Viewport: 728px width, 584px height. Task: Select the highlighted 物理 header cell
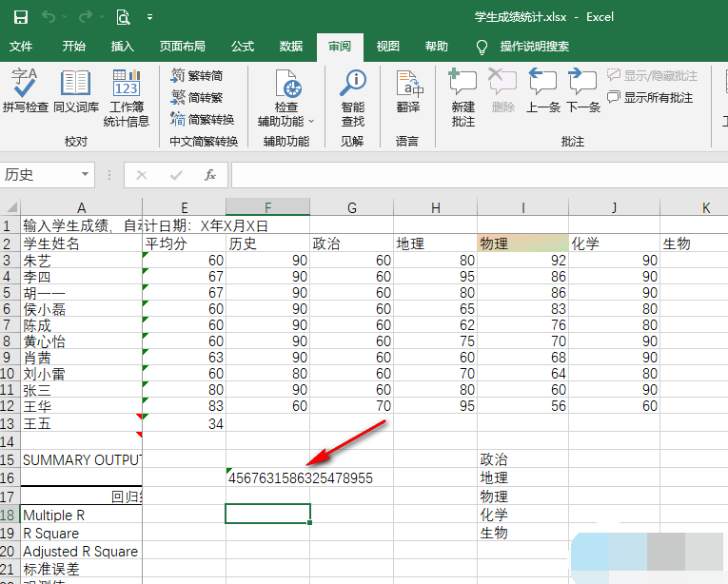tap(523, 243)
